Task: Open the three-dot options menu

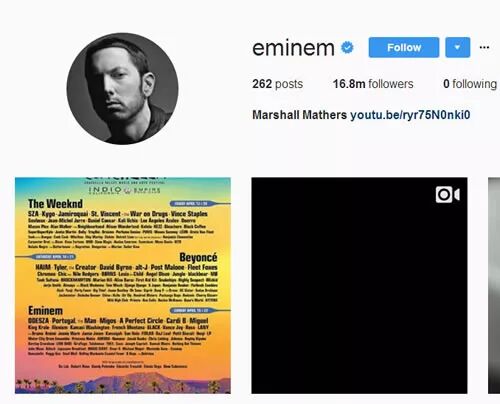Action: (484, 47)
